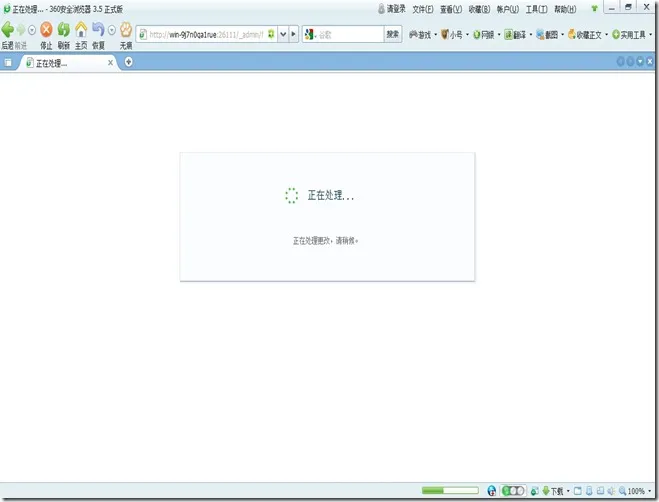This screenshot has height=502, width=659.
Task: Open the 帮助(H) menu
Action: pos(565,9)
